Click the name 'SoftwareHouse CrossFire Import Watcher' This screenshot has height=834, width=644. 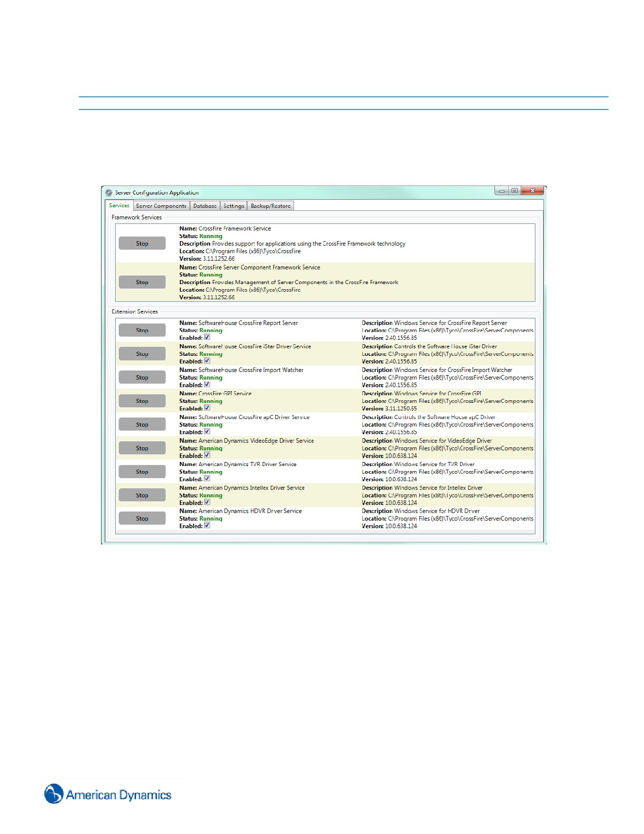pos(251,370)
